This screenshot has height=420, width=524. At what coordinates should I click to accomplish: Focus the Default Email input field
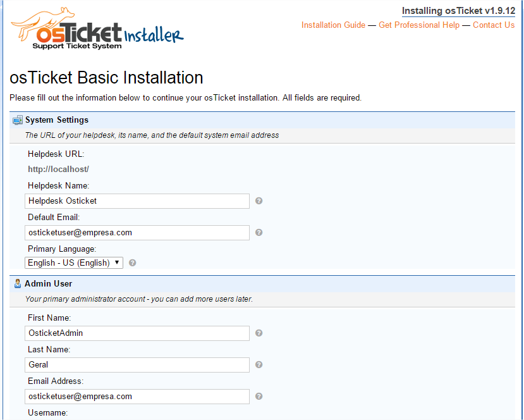coord(137,233)
